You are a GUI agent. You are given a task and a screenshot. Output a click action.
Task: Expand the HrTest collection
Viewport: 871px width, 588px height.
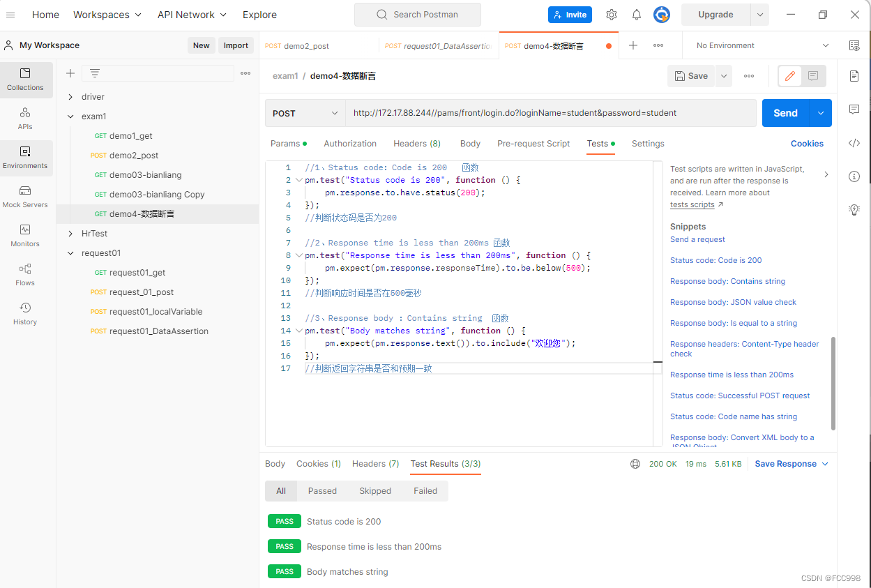70,234
